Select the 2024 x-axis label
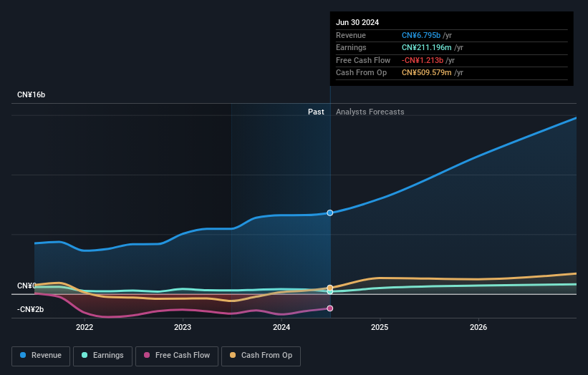Screen dimensions: 588x375 point(281,328)
